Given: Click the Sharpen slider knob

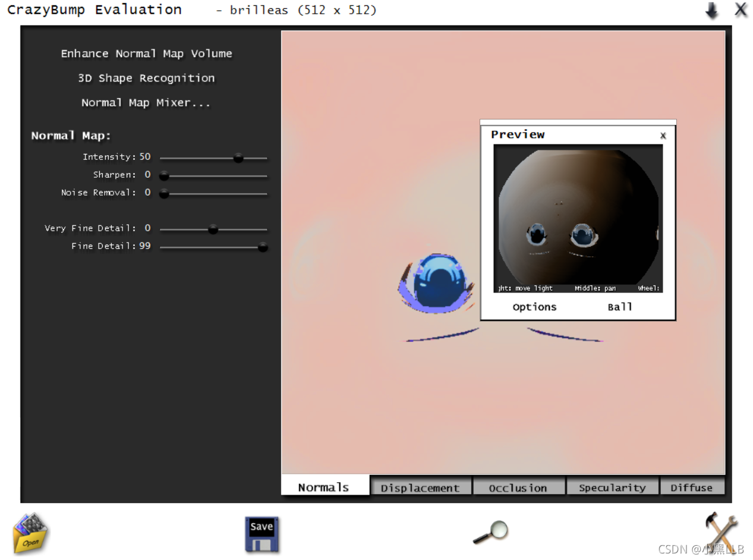Looking at the screenshot, I should pos(165,176).
